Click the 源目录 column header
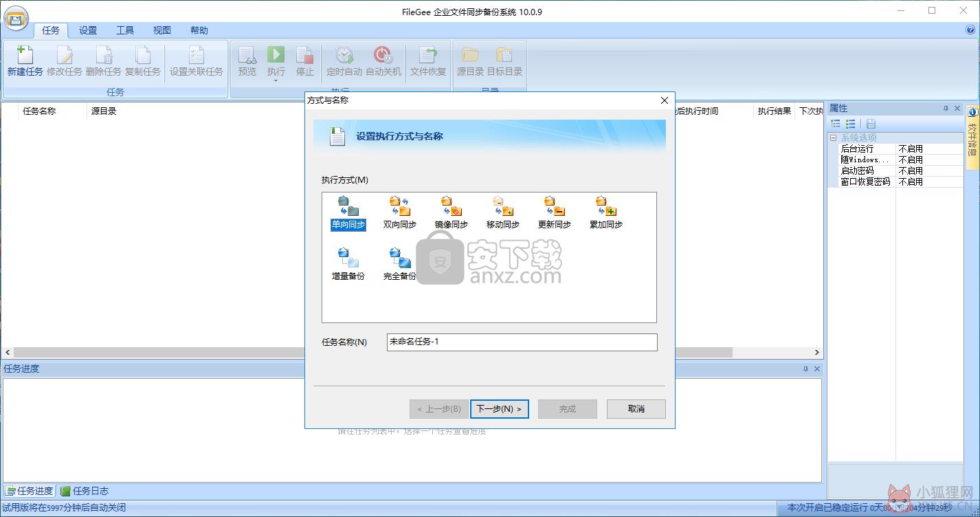The height and width of the screenshot is (517, 980). click(104, 111)
